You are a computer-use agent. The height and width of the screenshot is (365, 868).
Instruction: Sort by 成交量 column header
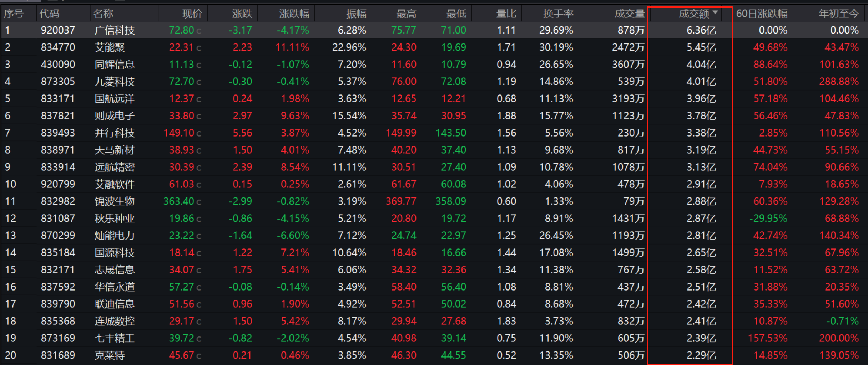point(630,14)
